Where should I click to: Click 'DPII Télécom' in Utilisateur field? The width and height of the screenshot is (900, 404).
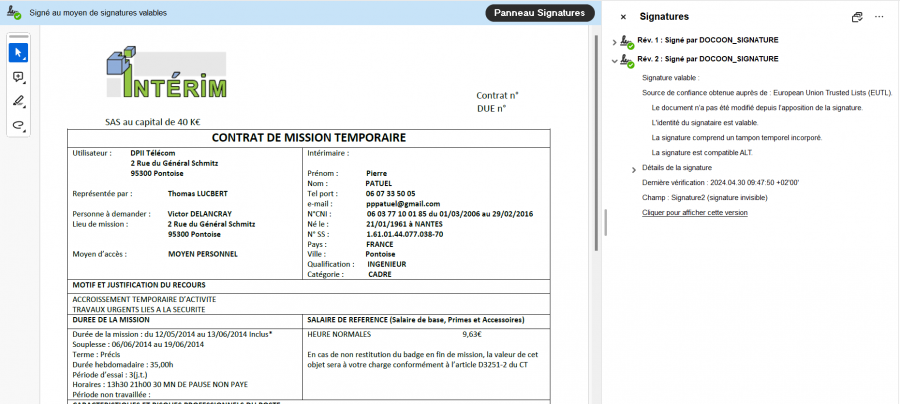[153, 153]
